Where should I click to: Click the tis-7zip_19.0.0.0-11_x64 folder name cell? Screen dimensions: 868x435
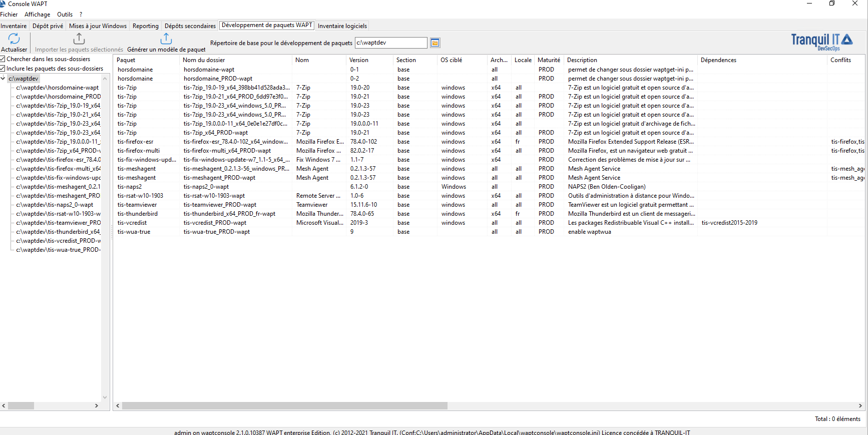coord(235,124)
